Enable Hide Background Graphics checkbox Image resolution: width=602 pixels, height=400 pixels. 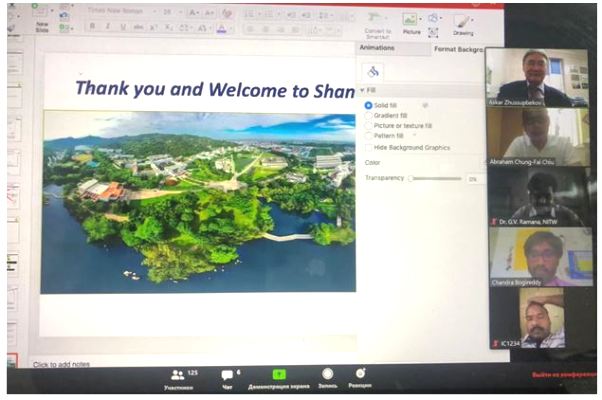[x=369, y=147]
